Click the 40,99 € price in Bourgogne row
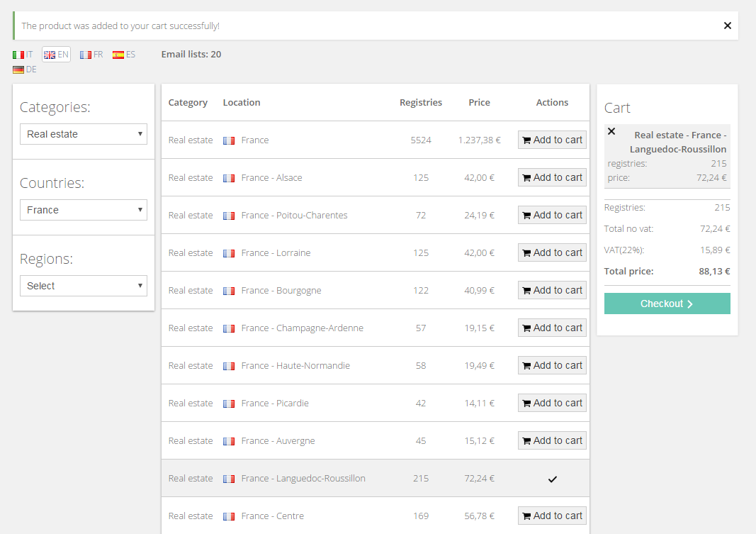Viewport: 756px width, 534px height. click(479, 290)
